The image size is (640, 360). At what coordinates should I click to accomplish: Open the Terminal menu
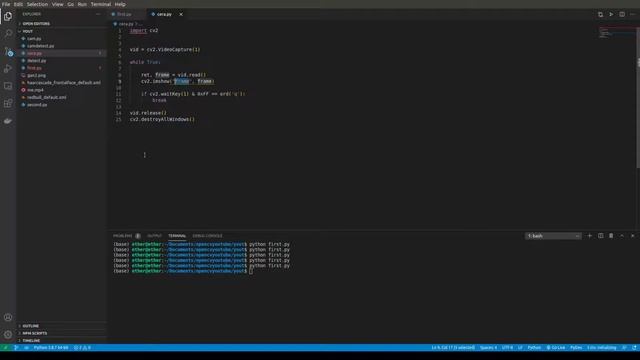point(101,4)
